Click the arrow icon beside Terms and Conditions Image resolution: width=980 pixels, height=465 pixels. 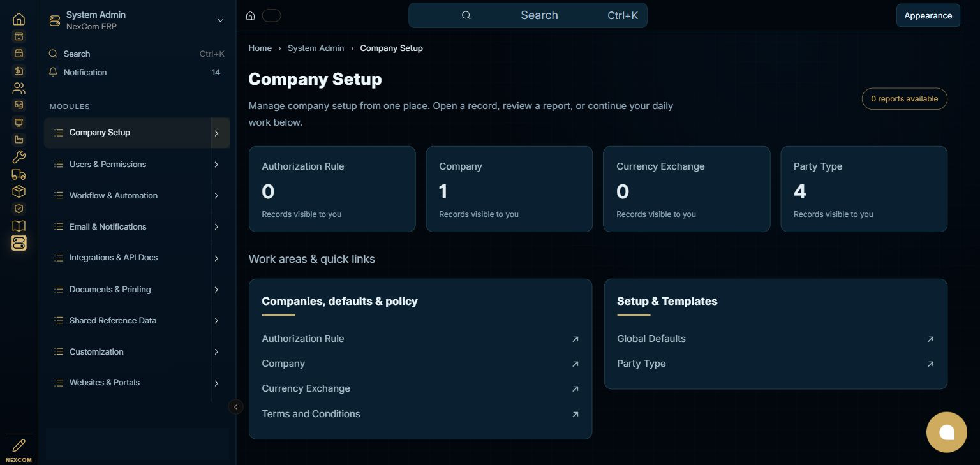(x=575, y=415)
